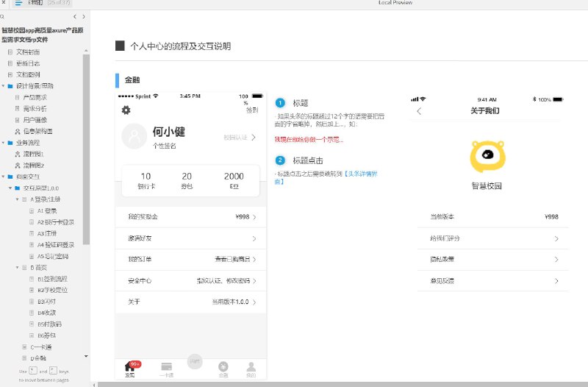Open the hamburger sitemap menu icon

click(18, 3)
